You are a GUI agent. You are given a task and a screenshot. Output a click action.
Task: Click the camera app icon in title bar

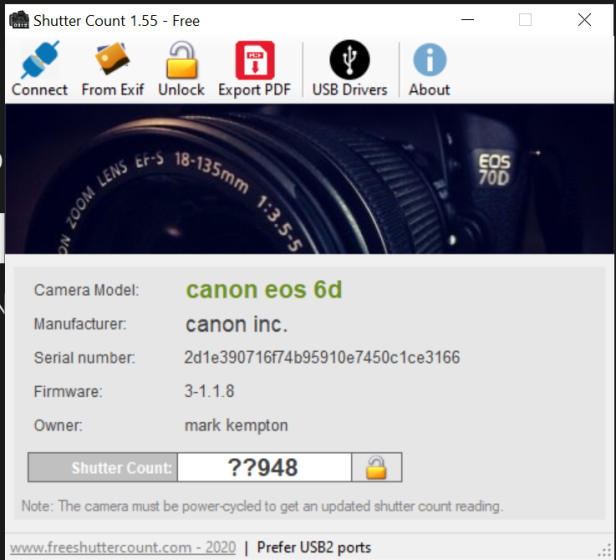pyautogui.click(x=17, y=20)
